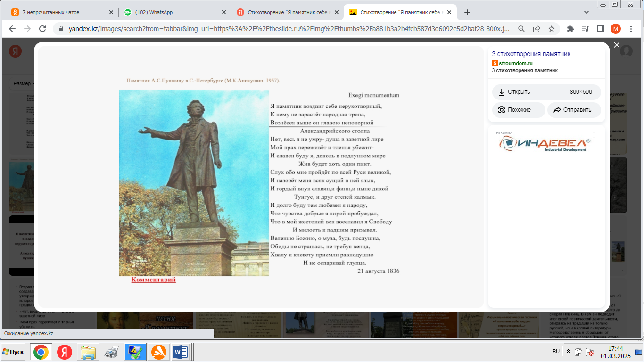Find similar images with Похожие
This screenshot has height=362, width=644.
coord(519,110)
